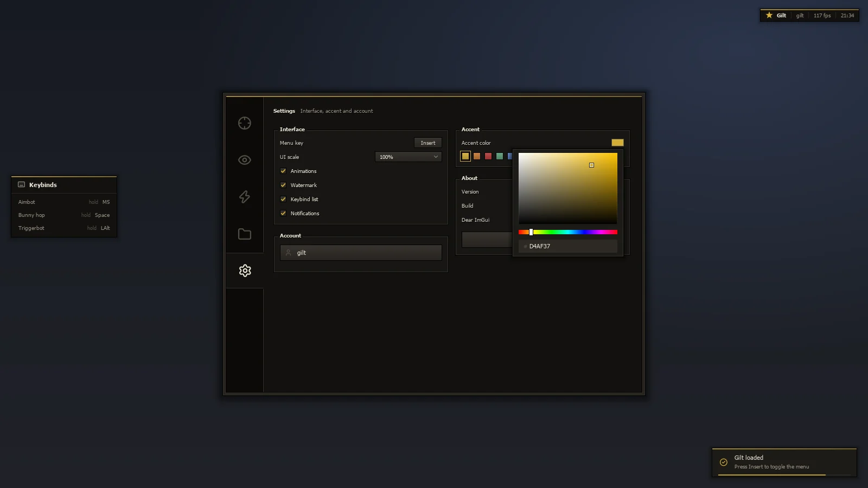Disable the Animations checkbox

(283, 171)
